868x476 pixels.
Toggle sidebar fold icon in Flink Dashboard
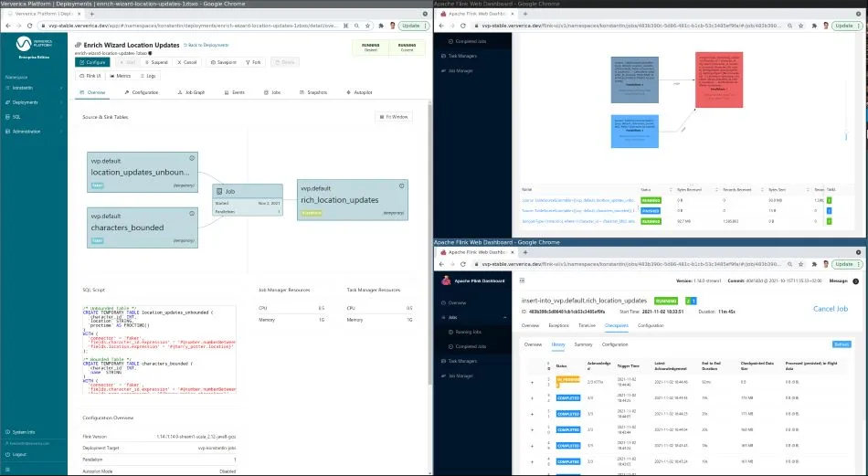[522, 280]
